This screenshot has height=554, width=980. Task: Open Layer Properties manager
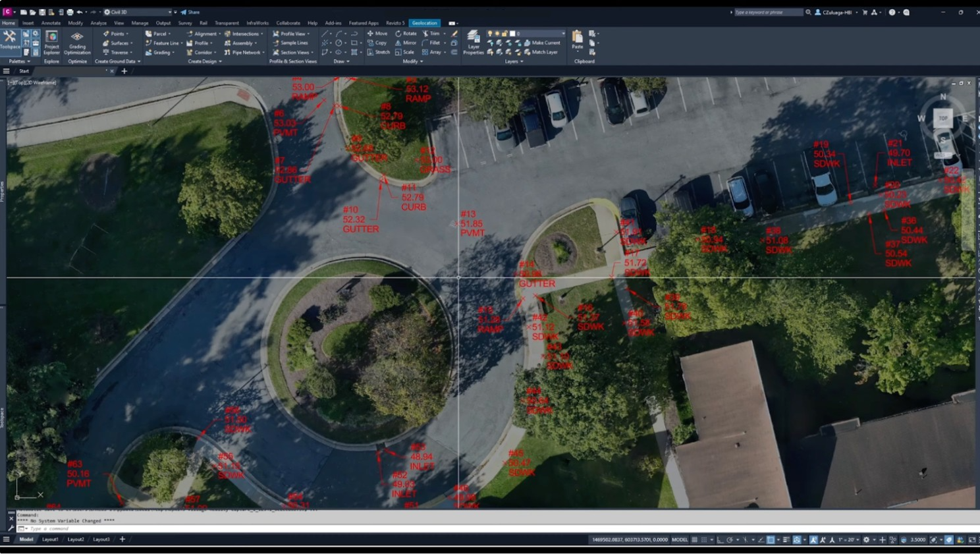click(x=473, y=41)
